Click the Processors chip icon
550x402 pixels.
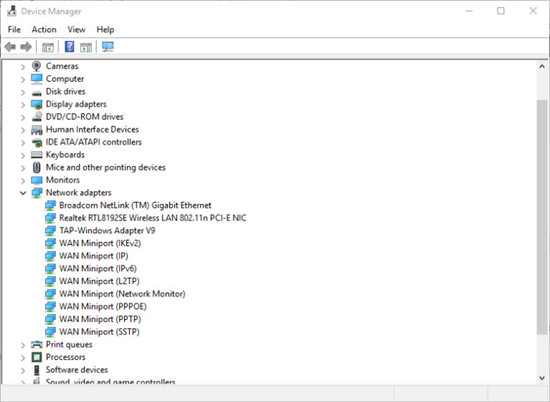[x=36, y=357]
